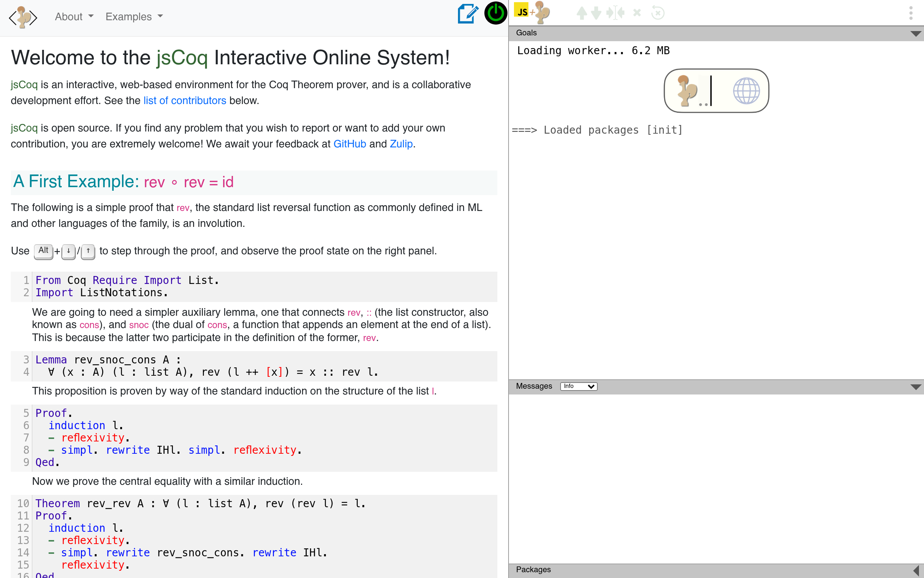
Task: Step backward with the up arrow
Action: [581, 13]
